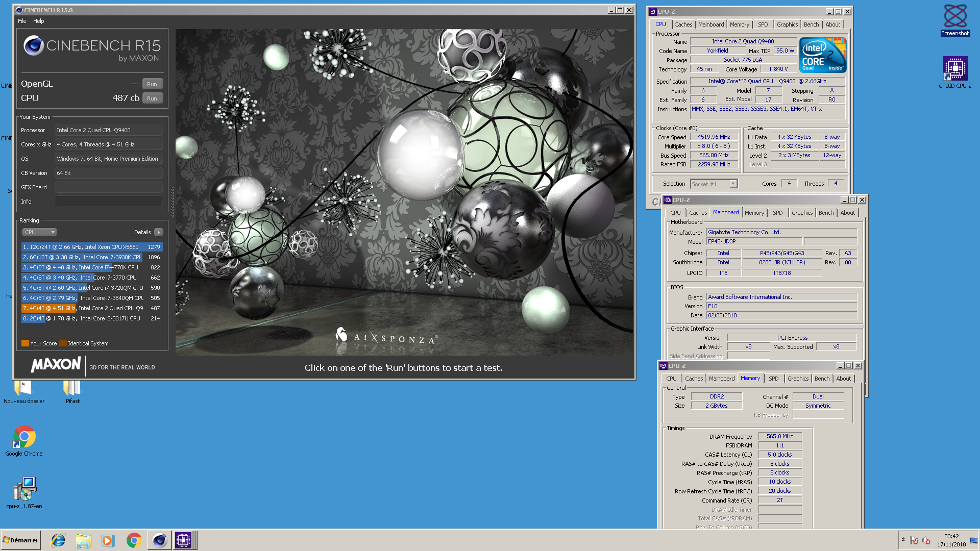This screenshot has height=551, width=980.
Task: Click the Info text field in Cinebench
Action: (x=109, y=202)
